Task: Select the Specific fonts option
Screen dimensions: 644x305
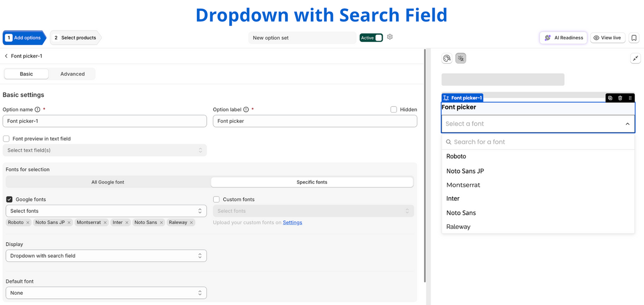Action: (x=312, y=182)
